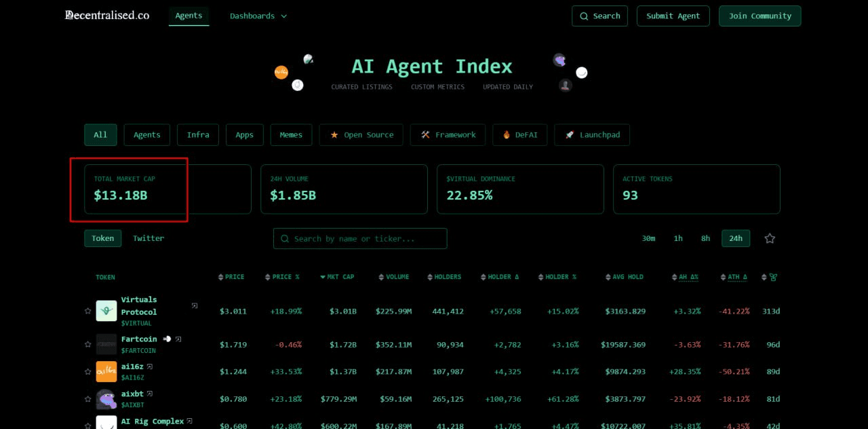Filter the list by Memes category

tap(291, 135)
